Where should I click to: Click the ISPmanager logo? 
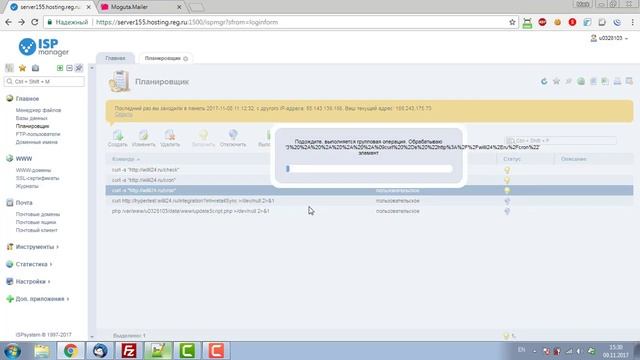pyautogui.click(x=44, y=47)
